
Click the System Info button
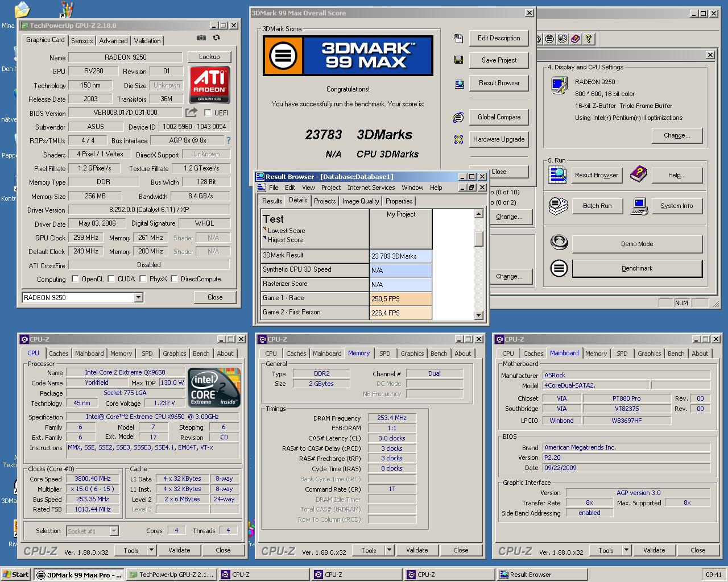[x=677, y=206]
